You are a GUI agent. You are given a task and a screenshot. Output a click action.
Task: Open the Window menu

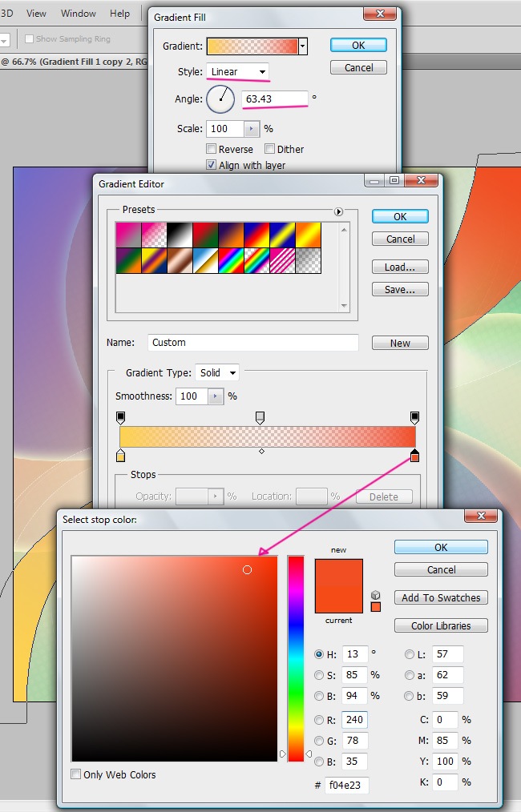click(79, 14)
